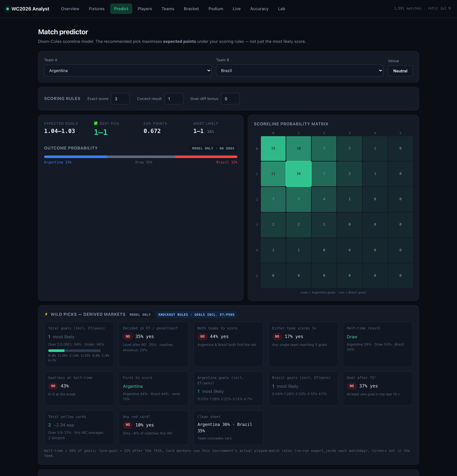Click the Half-time result Draw value
The width and height of the screenshot is (457, 476).
pyautogui.click(x=352, y=337)
